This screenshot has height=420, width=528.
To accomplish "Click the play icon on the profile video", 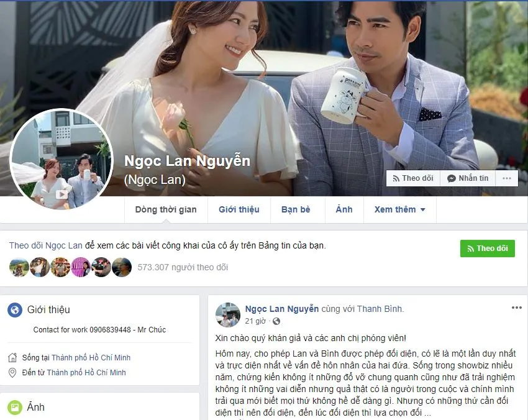I will [x=61, y=194].
